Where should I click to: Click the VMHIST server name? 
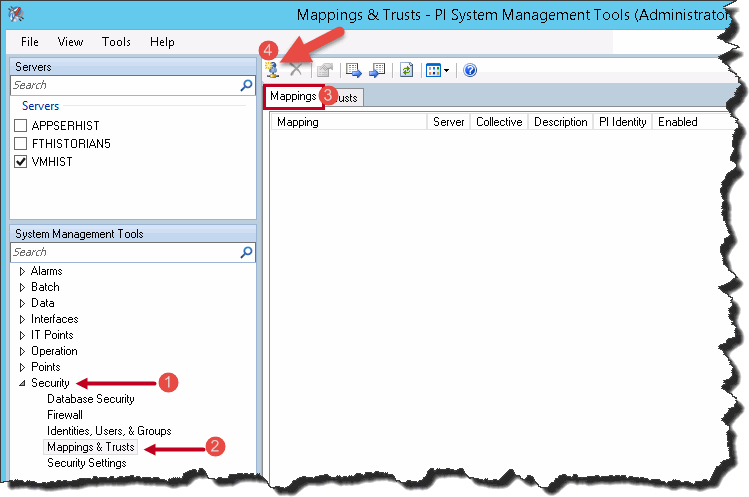pos(52,162)
